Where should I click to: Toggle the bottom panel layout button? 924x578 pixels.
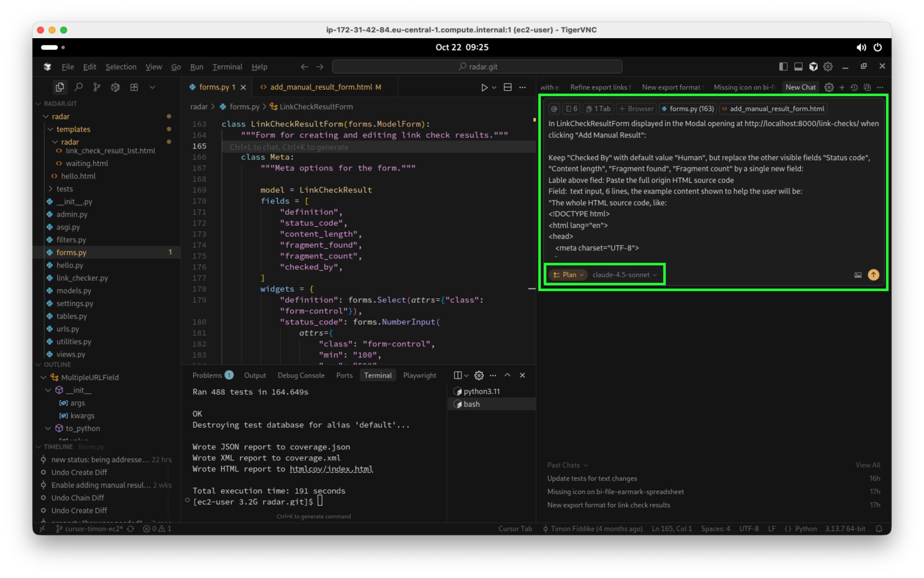798,67
